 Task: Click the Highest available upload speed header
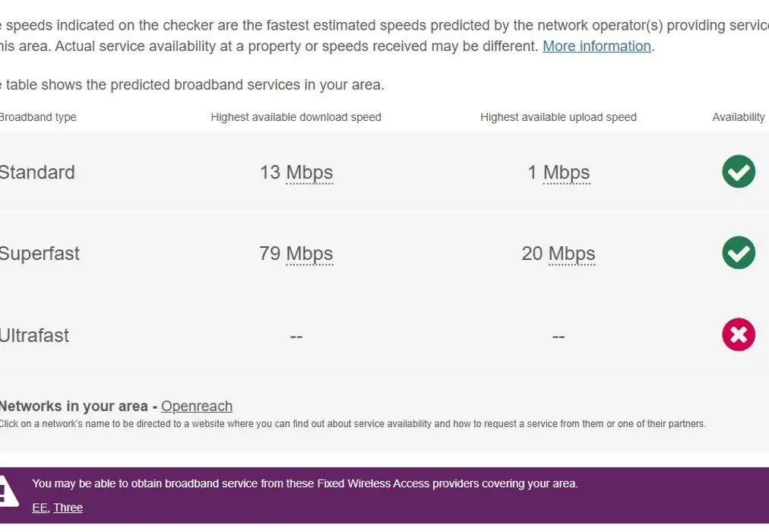tap(558, 117)
